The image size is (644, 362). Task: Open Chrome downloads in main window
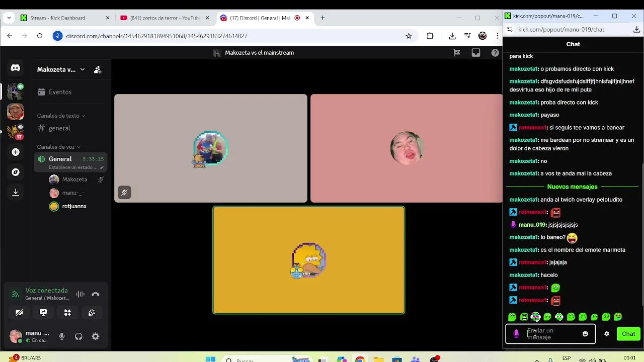452,36
